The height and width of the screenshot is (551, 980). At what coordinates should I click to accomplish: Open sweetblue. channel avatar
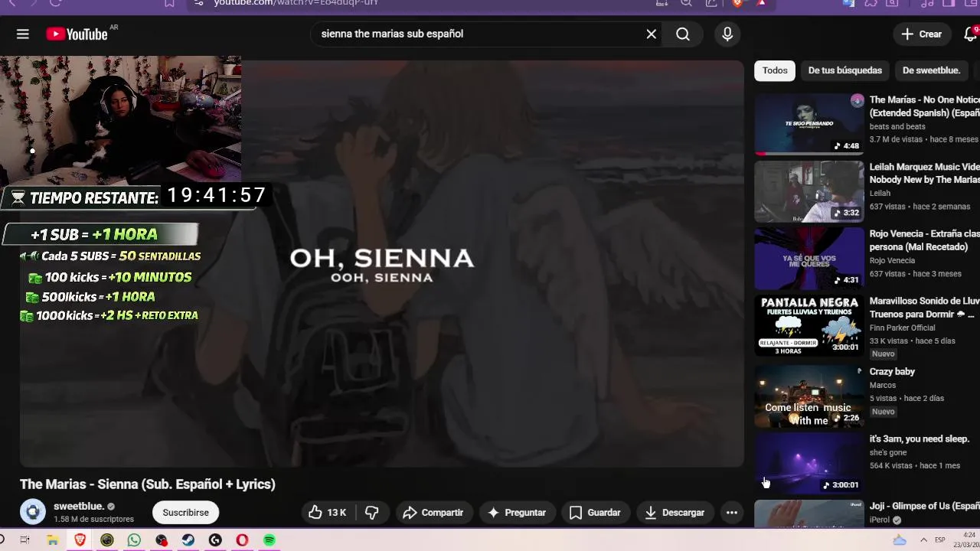pos(33,512)
